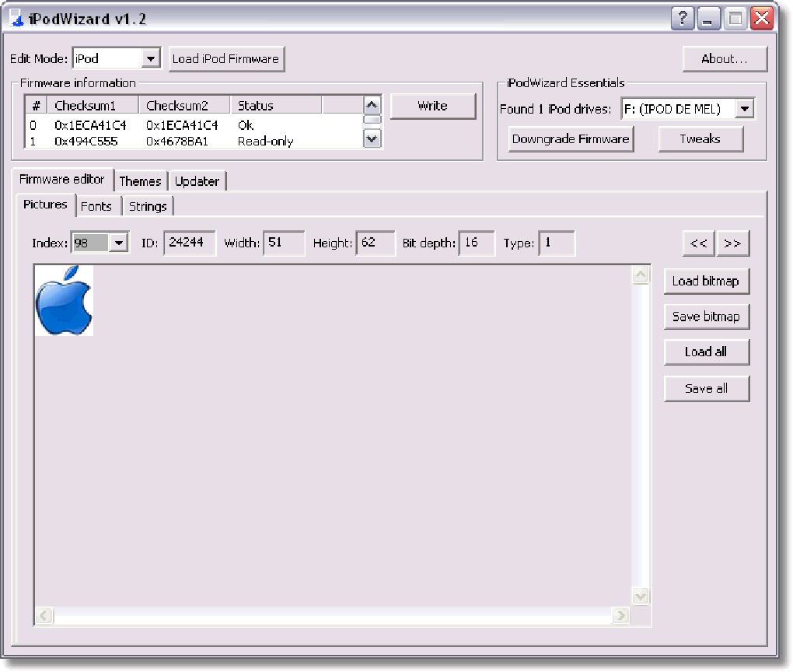This screenshot has height=672, width=793.
Task: Click firmware list scroll up arrow
Action: click(372, 105)
